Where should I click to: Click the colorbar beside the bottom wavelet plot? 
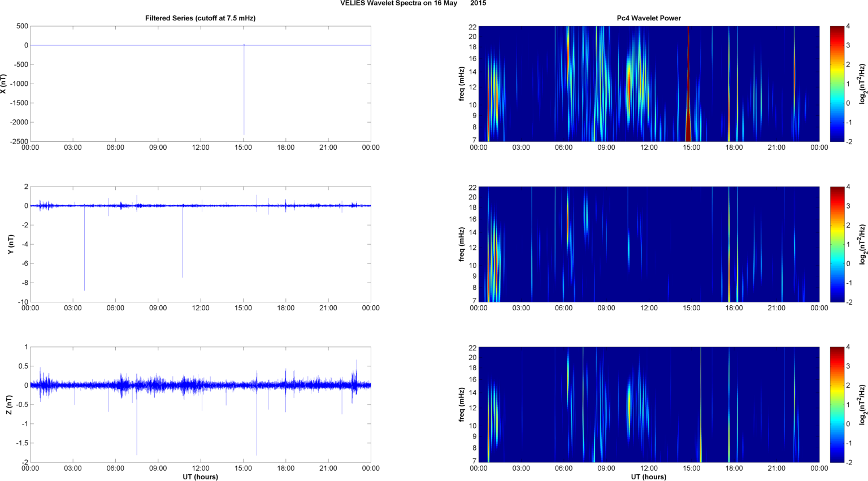pyautogui.click(x=837, y=405)
